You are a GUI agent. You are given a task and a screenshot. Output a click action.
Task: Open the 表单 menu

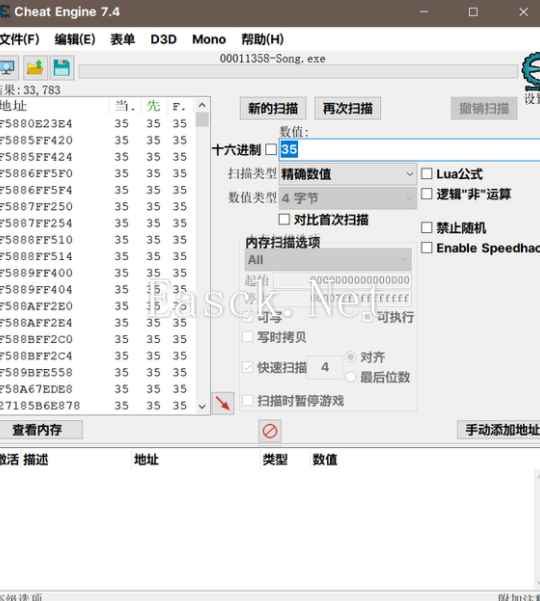coord(123,39)
